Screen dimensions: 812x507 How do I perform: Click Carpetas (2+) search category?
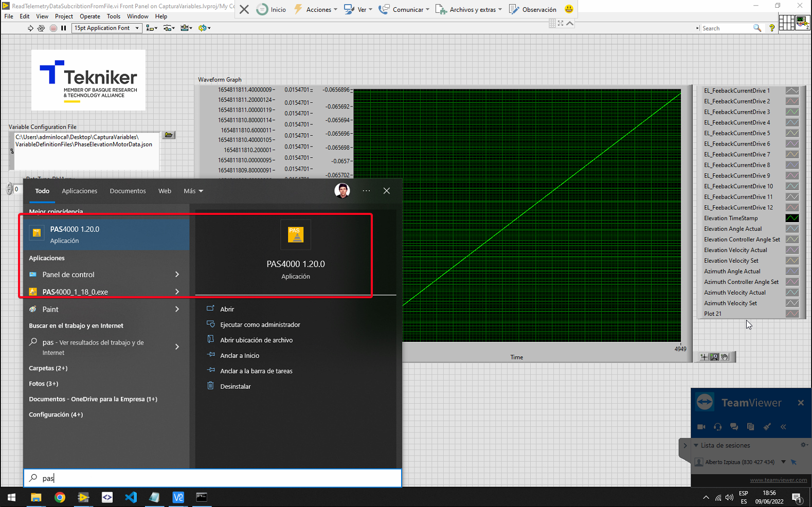[x=48, y=368]
